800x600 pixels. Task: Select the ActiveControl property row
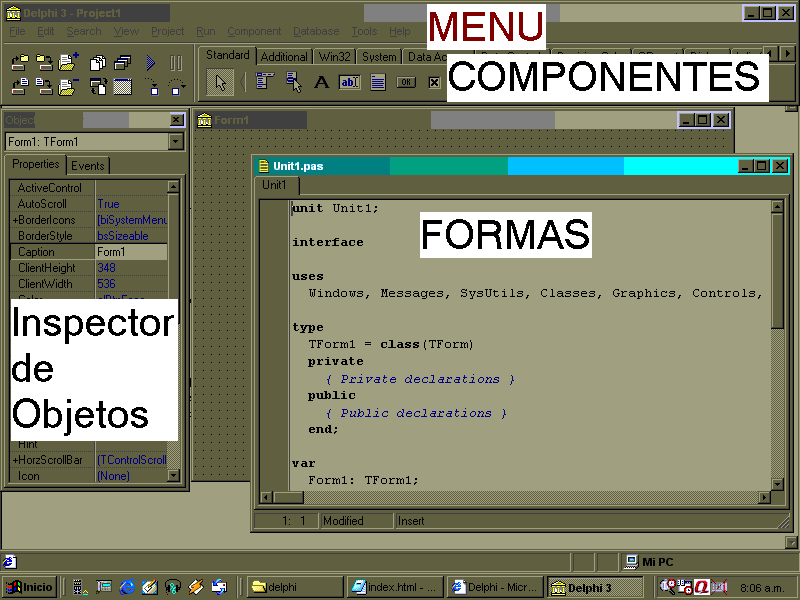[89, 188]
